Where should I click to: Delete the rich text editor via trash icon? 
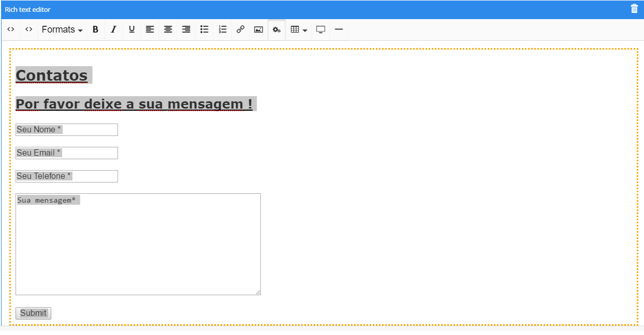634,9
